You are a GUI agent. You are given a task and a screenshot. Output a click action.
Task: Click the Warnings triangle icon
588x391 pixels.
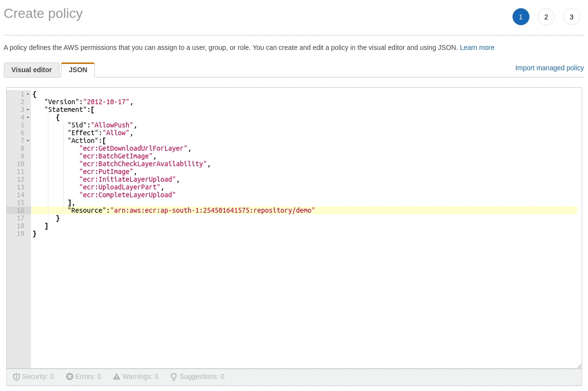116,376
